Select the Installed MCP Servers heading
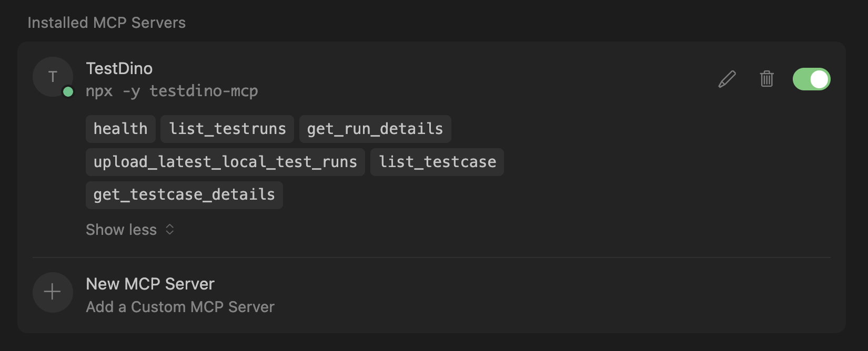This screenshot has height=351, width=868. tap(107, 23)
